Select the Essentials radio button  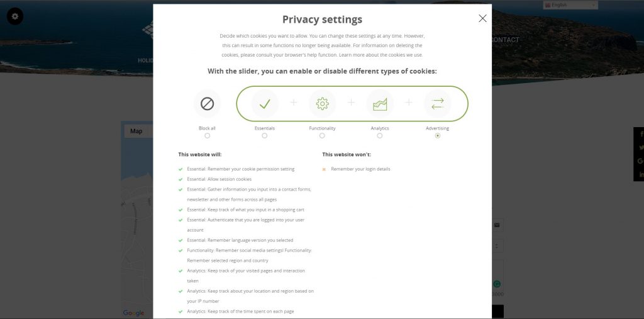pos(265,136)
